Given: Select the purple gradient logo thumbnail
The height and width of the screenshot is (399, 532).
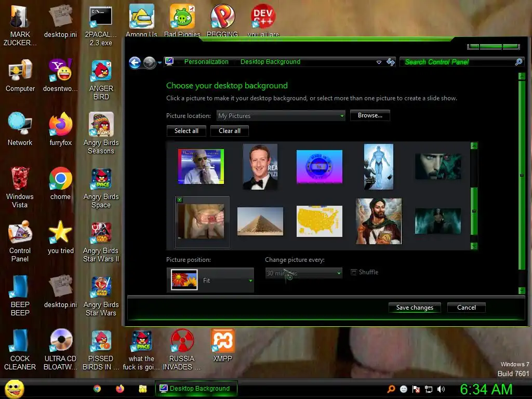Looking at the screenshot, I should click(320, 167).
